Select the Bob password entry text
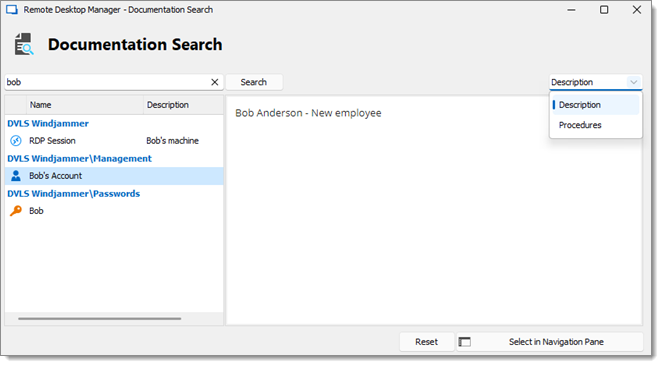Screen dimensions: 662x366 pyautogui.click(x=36, y=211)
